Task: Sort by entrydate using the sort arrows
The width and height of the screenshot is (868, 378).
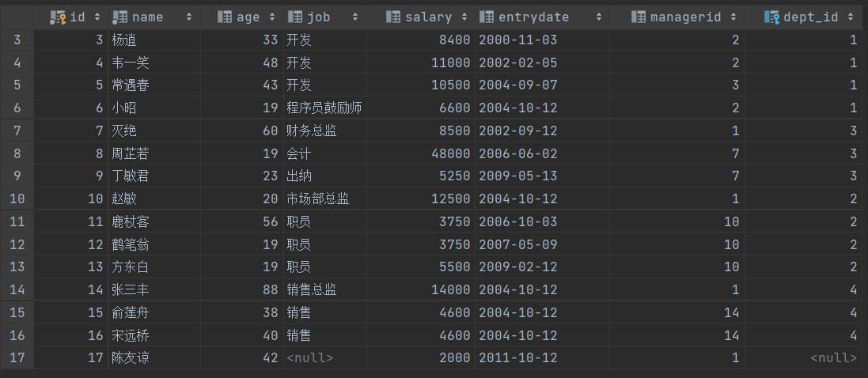Action: pos(598,17)
